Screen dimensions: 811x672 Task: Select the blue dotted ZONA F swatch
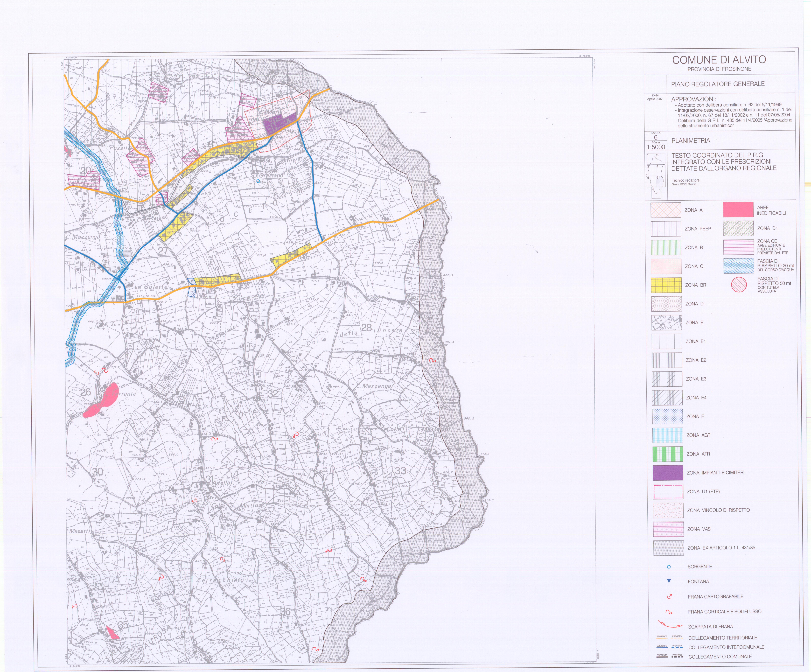(x=667, y=416)
